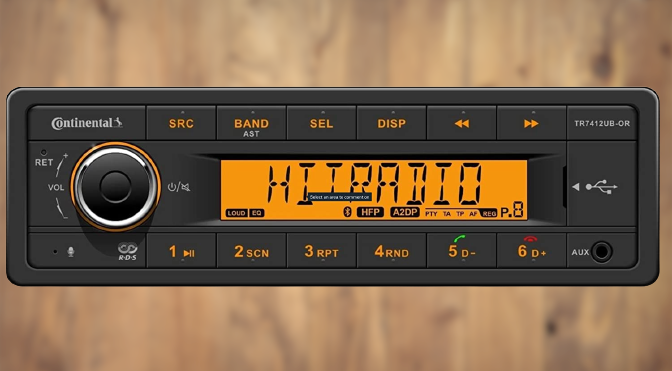
Task: Click the TA indicator on display
Action: [447, 214]
